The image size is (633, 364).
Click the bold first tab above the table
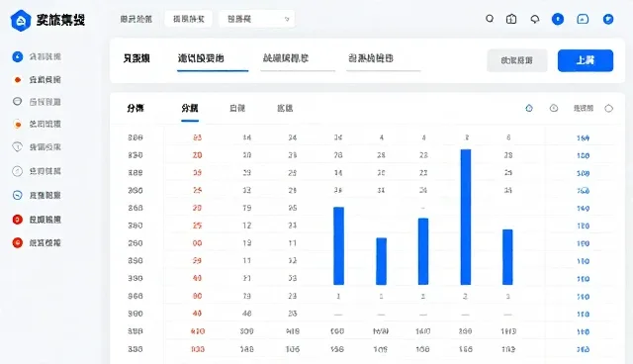coord(136,108)
